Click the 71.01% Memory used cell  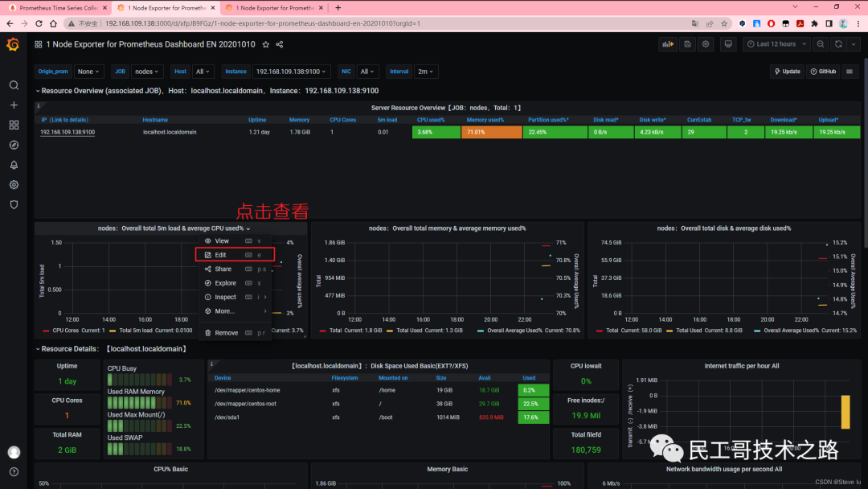coord(492,133)
